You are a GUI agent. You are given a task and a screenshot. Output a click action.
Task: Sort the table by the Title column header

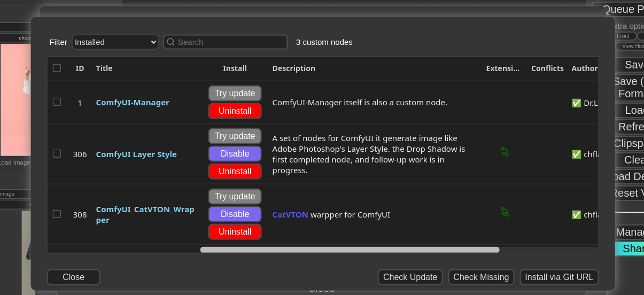click(x=104, y=68)
